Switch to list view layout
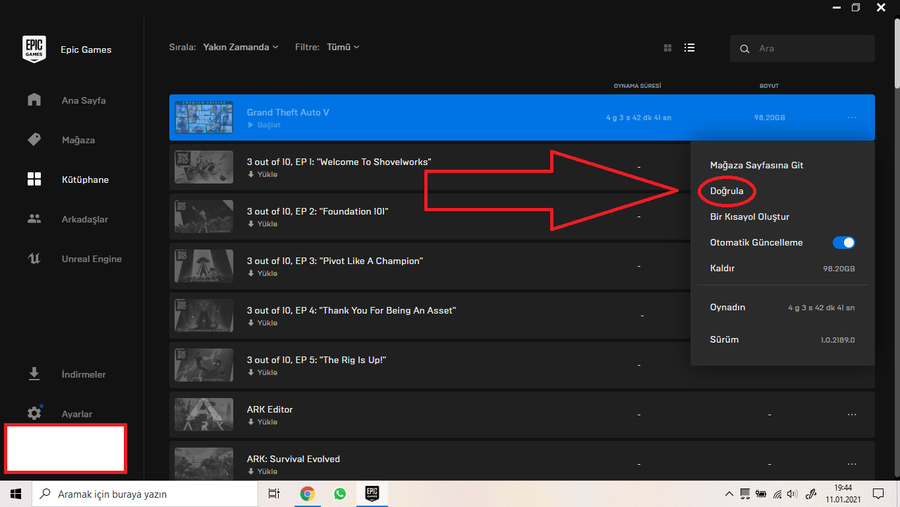 689,48
